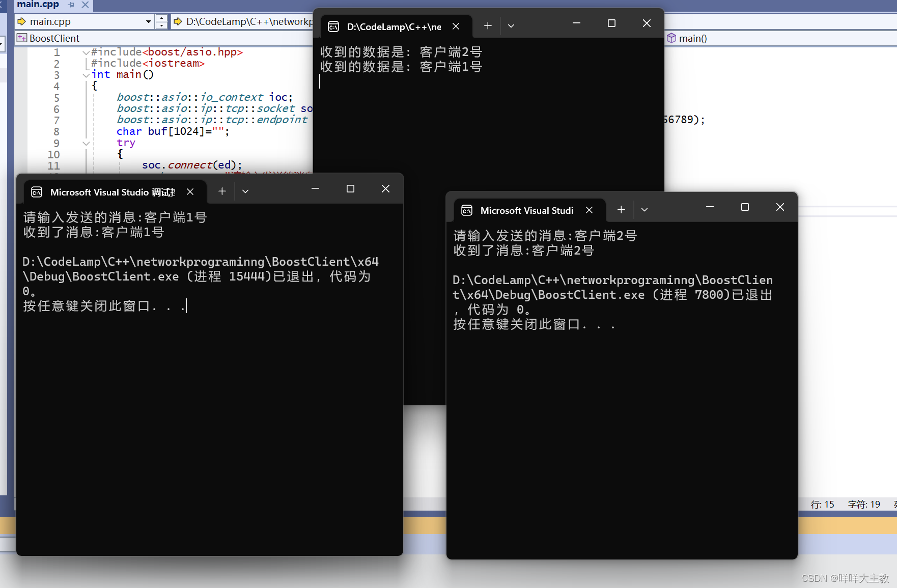
Task: Maximize the client 2 console window
Action: point(745,207)
